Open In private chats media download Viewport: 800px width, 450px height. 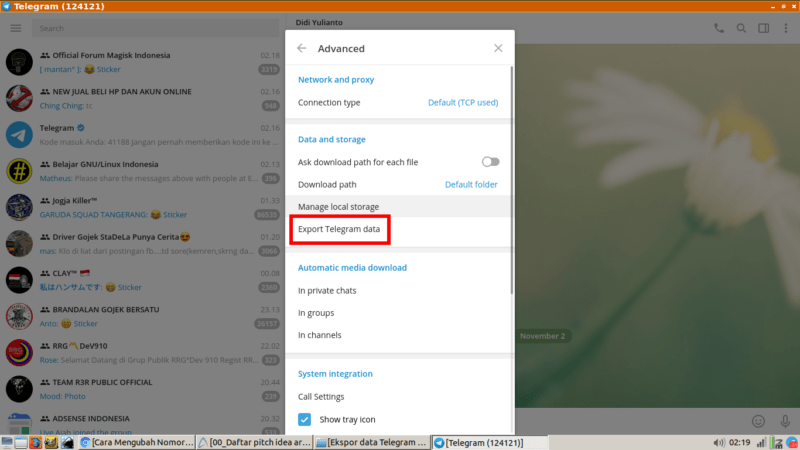click(x=398, y=290)
